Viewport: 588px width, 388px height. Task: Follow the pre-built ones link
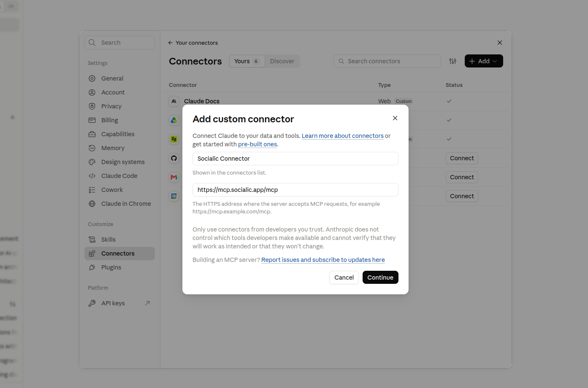click(x=257, y=144)
